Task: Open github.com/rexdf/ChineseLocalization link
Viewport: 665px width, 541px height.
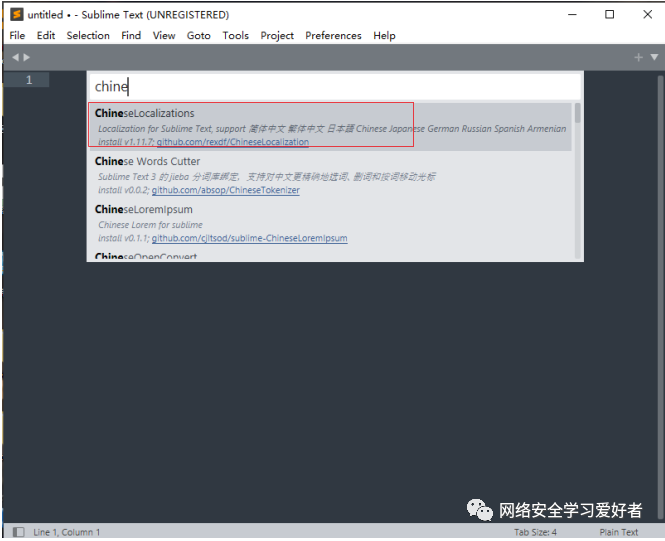Action: [232, 142]
